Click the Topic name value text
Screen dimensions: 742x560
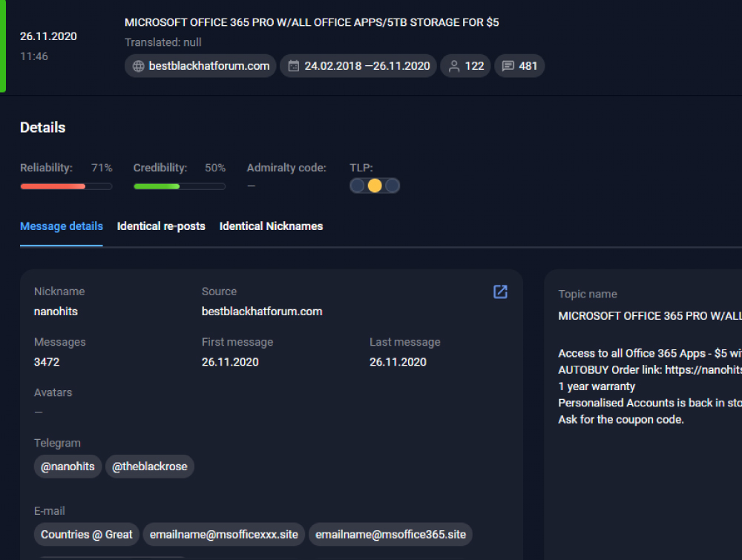click(x=650, y=315)
